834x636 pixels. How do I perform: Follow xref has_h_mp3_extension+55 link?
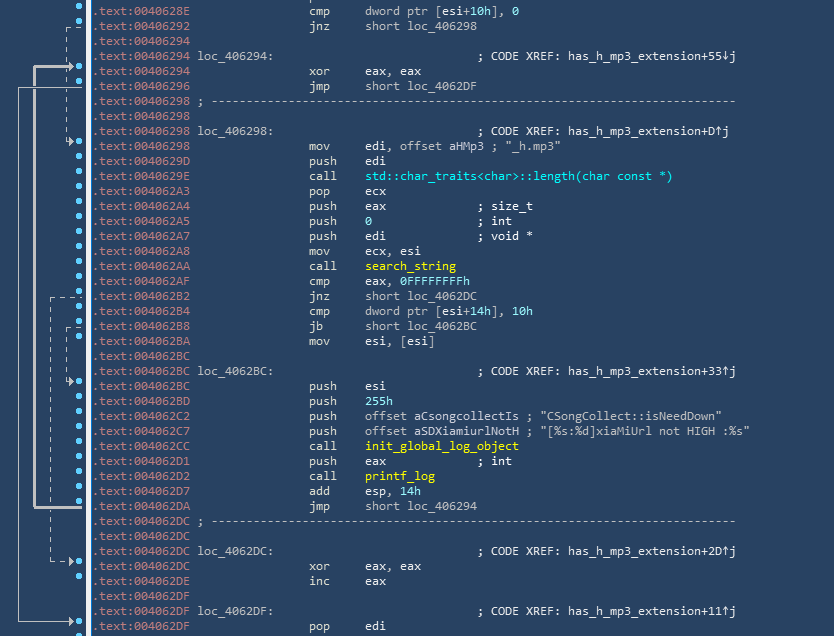click(x=651, y=56)
